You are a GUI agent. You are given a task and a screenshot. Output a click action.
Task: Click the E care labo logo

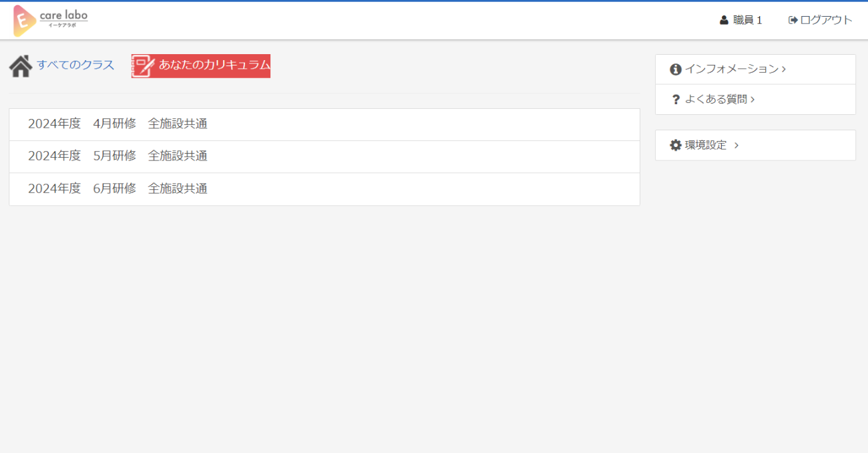click(x=50, y=21)
